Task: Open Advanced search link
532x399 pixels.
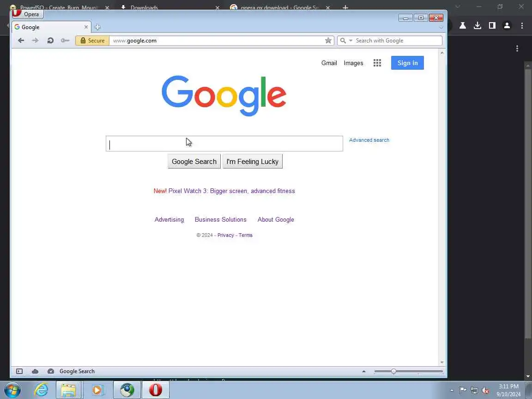Action: 369,140
